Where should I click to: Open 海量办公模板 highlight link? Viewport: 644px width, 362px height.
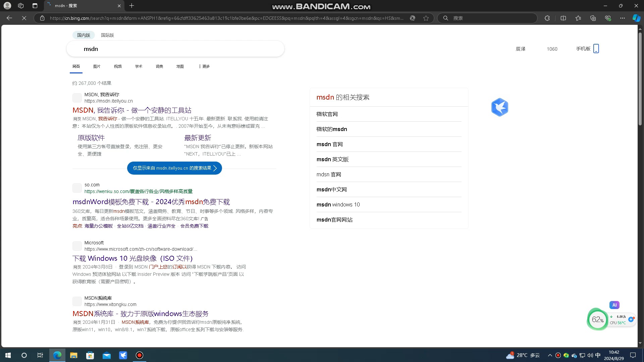pyautogui.click(x=99, y=226)
